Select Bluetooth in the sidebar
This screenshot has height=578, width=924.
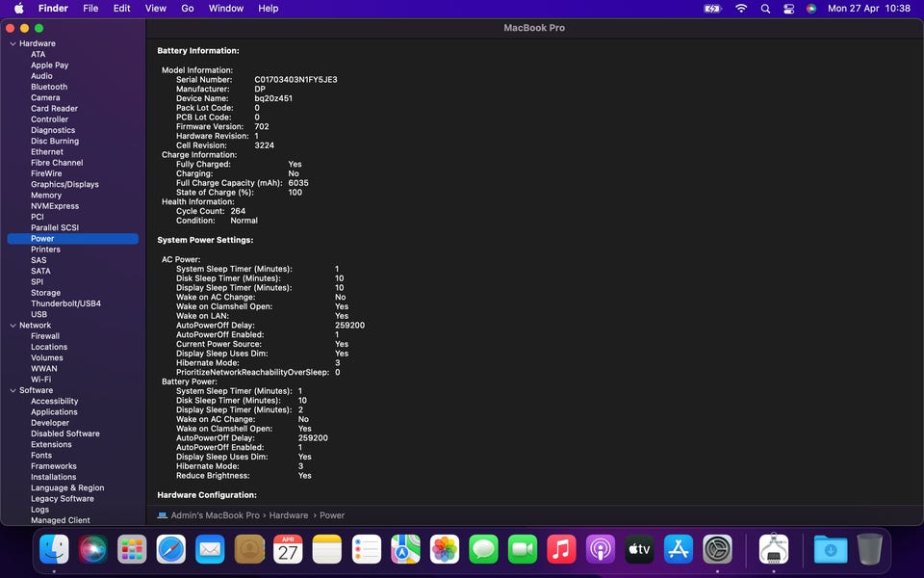49,87
